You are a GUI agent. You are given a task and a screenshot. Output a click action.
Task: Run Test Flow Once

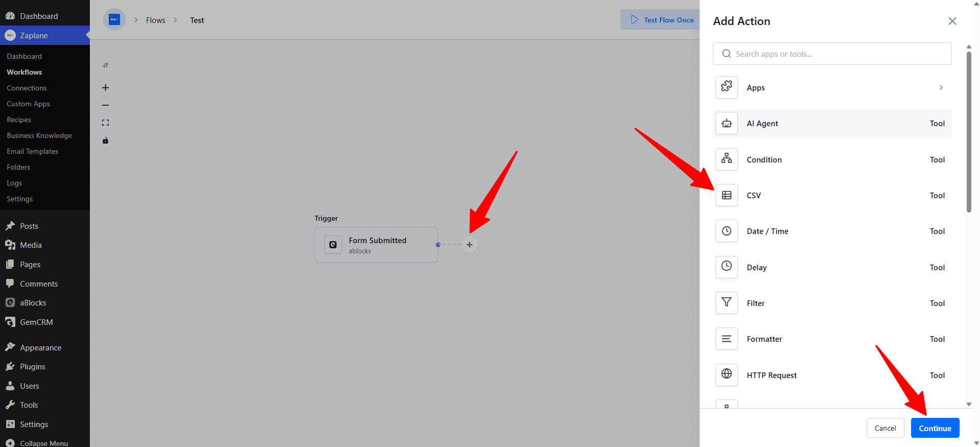click(661, 20)
